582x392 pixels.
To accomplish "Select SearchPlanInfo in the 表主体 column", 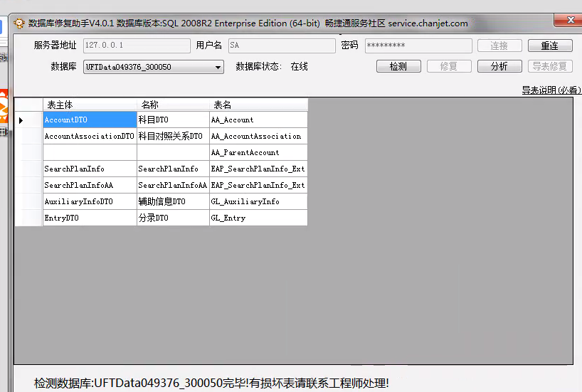I will (90, 169).
